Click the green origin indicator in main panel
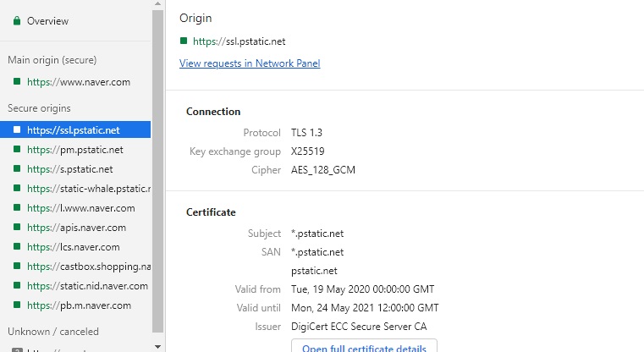This screenshot has height=352, width=644. [184, 41]
